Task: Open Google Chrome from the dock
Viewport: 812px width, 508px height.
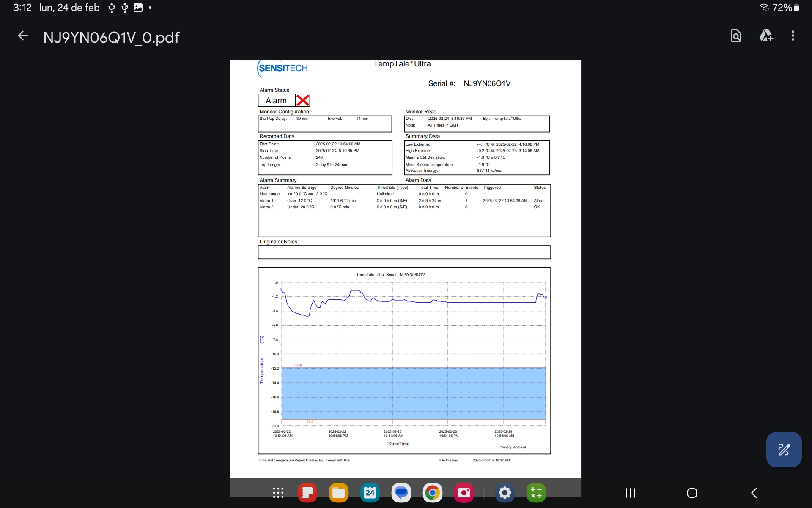Action: [x=432, y=493]
